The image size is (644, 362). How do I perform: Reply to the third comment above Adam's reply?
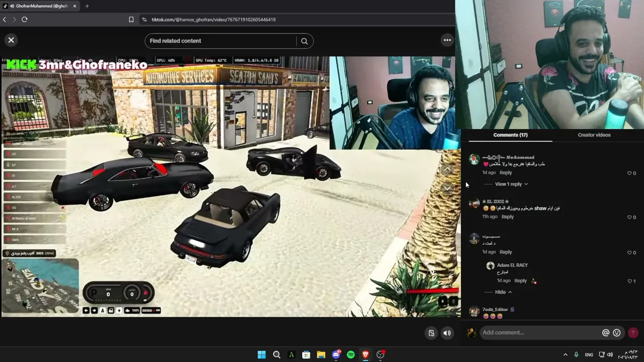coord(506,252)
